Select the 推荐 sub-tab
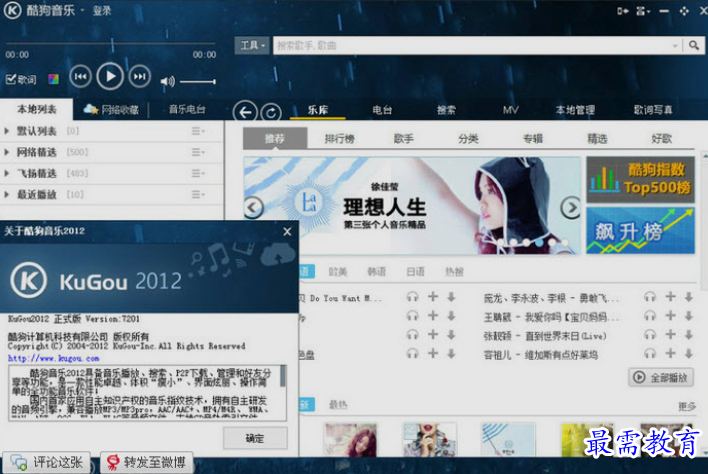This screenshot has height=474, width=708. (275, 138)
